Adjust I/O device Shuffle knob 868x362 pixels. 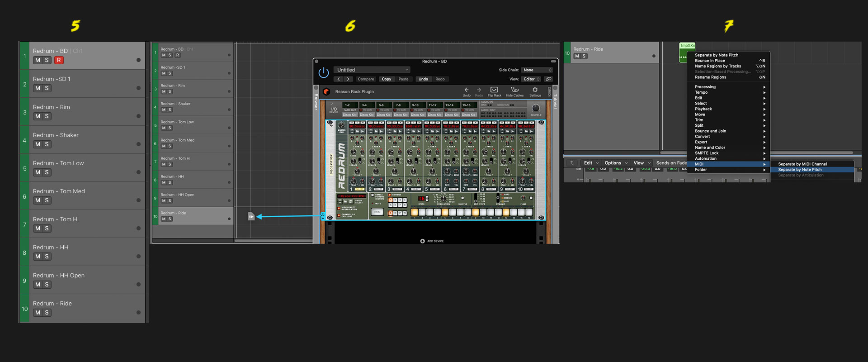click(x=536, y=108)
